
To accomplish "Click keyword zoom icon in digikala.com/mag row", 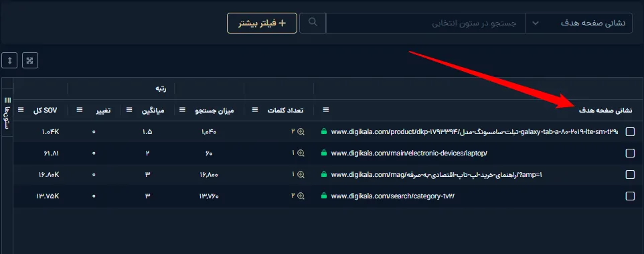I will coord(301,174).
